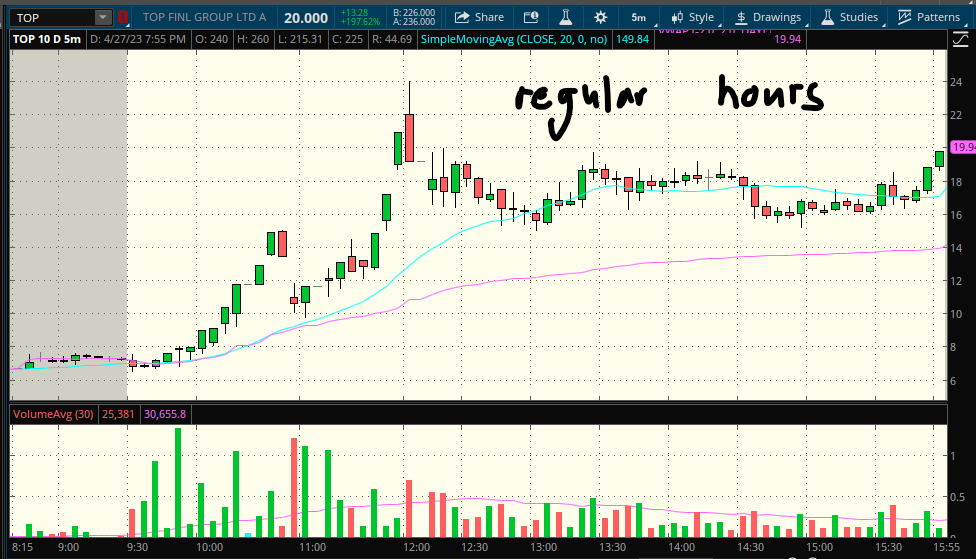Click the 19.94 price bubble on the axis
This screenshot has width=976, height=559.
point(964,147)
